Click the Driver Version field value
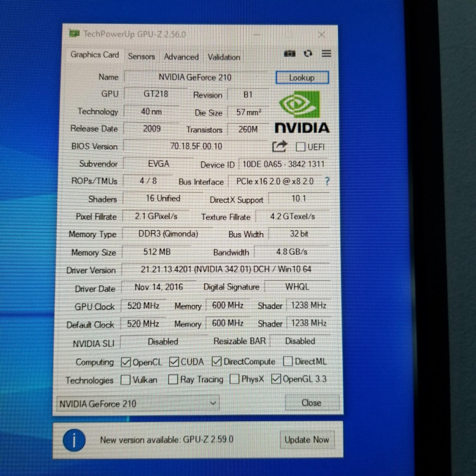Viewport: 476px width, 476px height. coord(226,270)
